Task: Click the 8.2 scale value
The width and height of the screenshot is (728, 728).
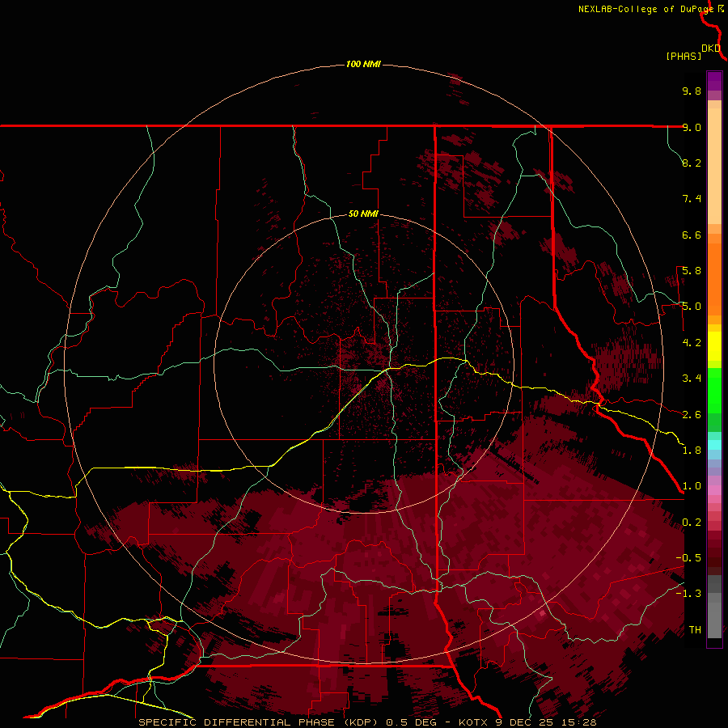Action: click(x=692, y=163)
